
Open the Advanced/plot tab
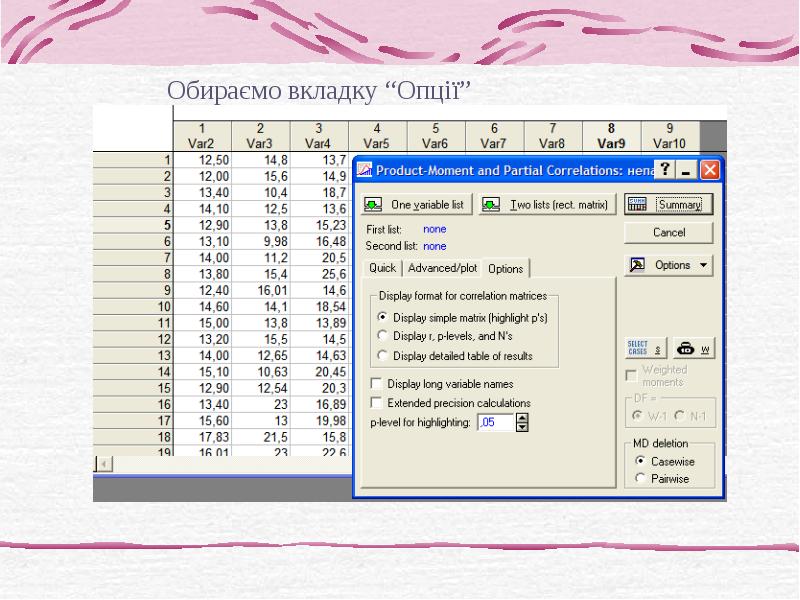click(442, 268)
